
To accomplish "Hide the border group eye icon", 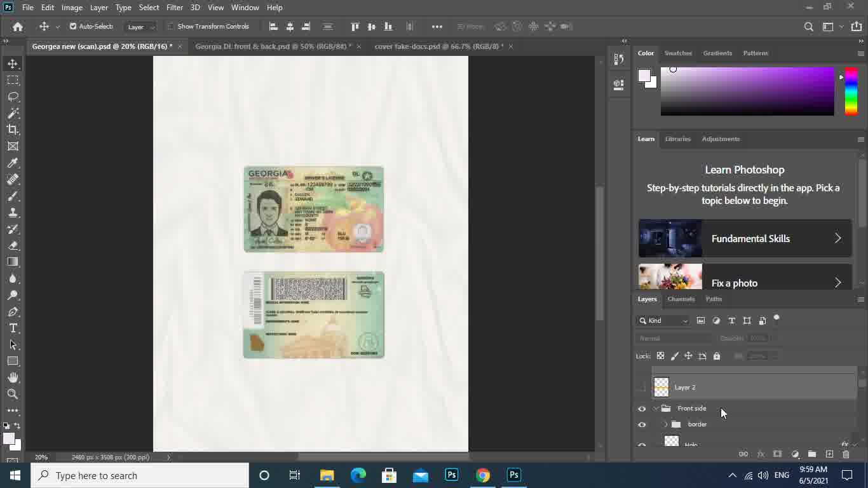I will [x=642, y=424].
